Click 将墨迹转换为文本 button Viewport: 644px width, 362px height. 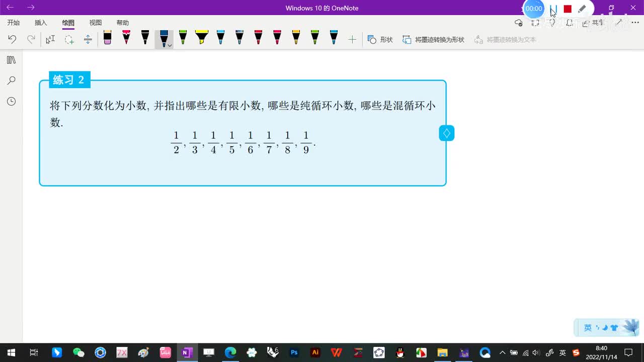click(505, 39)
